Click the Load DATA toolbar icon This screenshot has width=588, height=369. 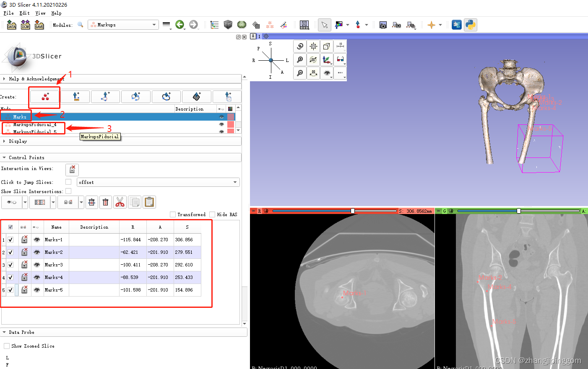11,25
